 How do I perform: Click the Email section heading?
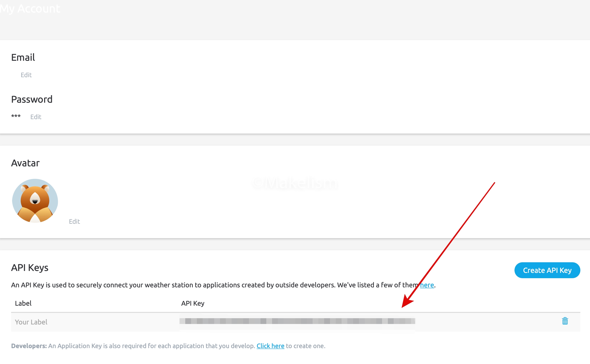pos(23,57)
